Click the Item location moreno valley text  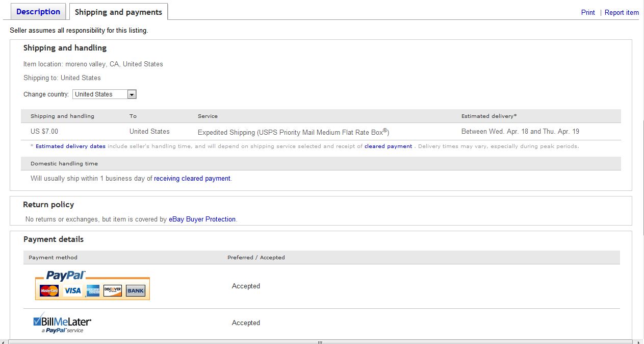pos(93,64)
